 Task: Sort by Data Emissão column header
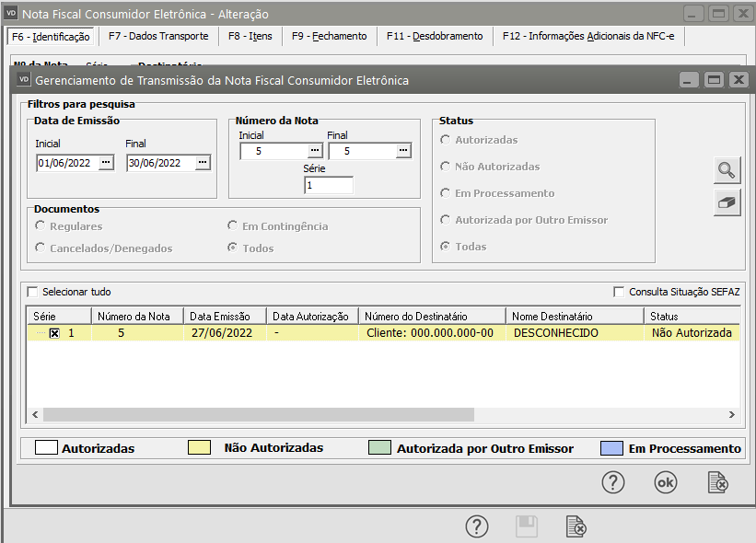click(225, 316)
